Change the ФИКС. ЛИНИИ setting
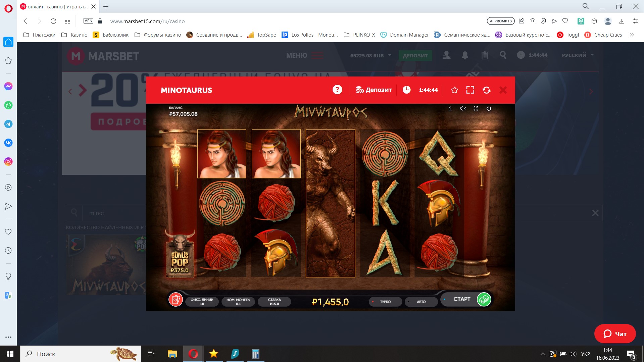Screen dimensions: 644x362 (202, 302)
